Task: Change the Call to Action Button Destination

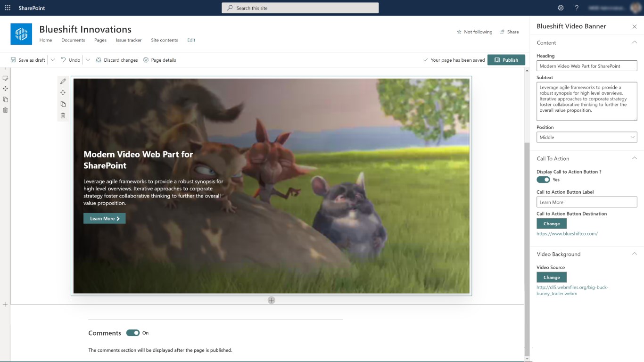Action: (x=552, y=224)
